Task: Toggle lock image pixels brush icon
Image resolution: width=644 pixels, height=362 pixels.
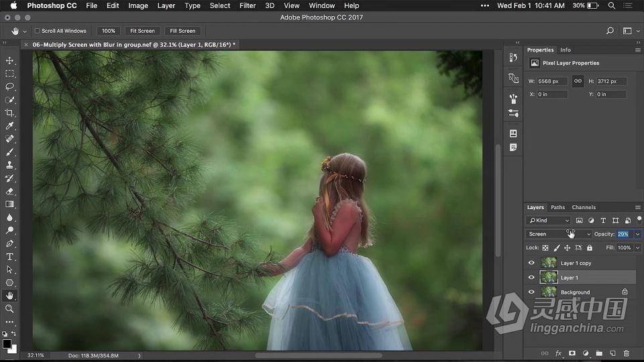Action: [x=557, y=247]
